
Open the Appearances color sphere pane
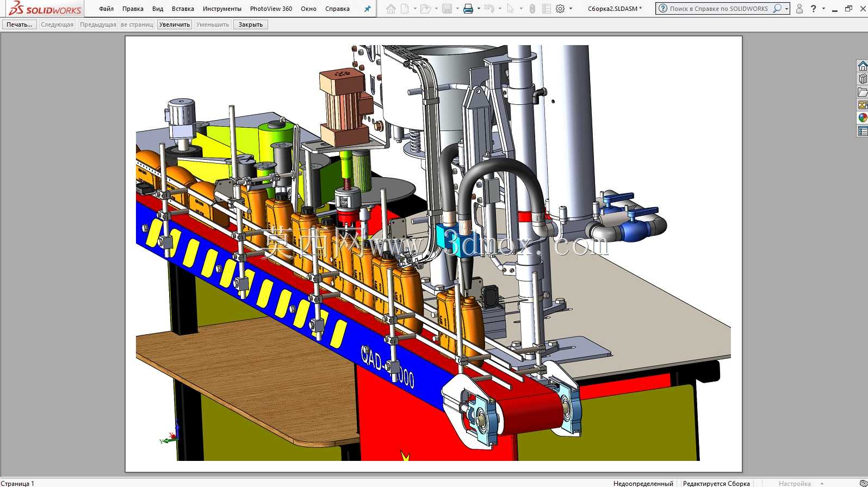pos(863,118)
